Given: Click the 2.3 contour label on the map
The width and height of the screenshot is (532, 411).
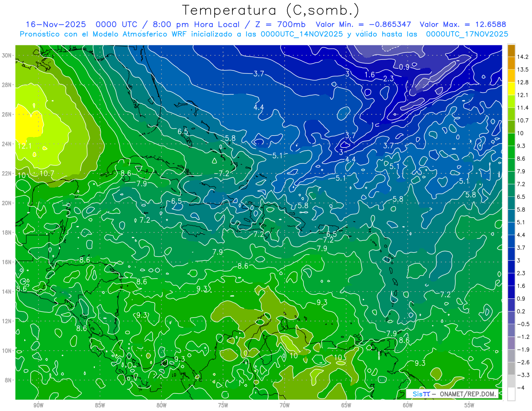Looking at the screenshot, I should point(388,79).
